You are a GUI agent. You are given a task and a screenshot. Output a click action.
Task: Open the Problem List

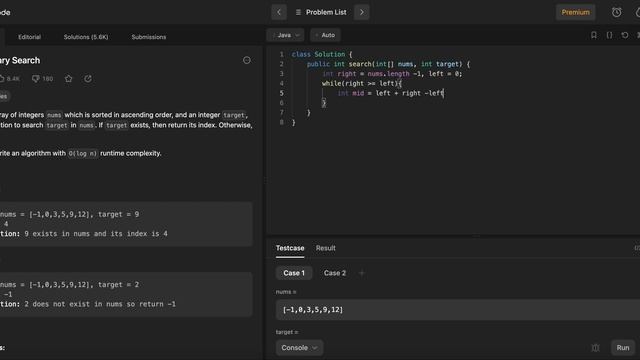tap(321, 12)
